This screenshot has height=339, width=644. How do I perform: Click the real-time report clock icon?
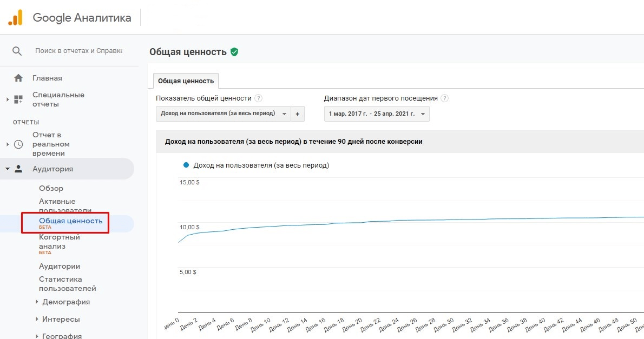tap(18, 144)
